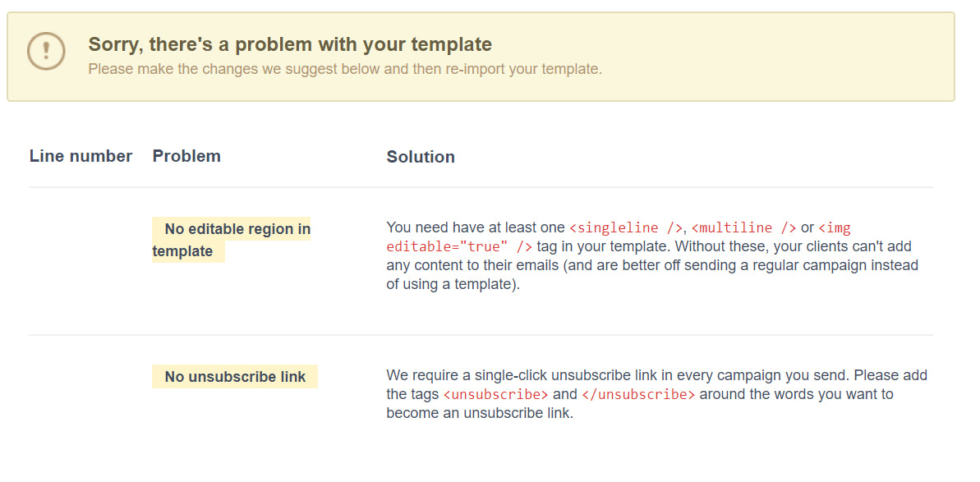Click the Problem column header
The image size is (980, 482).
pyautogui.click(x=186, y=156)
